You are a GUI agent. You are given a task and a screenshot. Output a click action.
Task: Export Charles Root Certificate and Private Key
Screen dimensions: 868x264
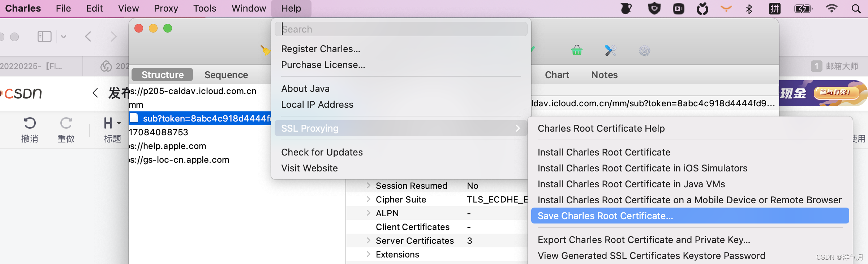click(x=644, y=240)
